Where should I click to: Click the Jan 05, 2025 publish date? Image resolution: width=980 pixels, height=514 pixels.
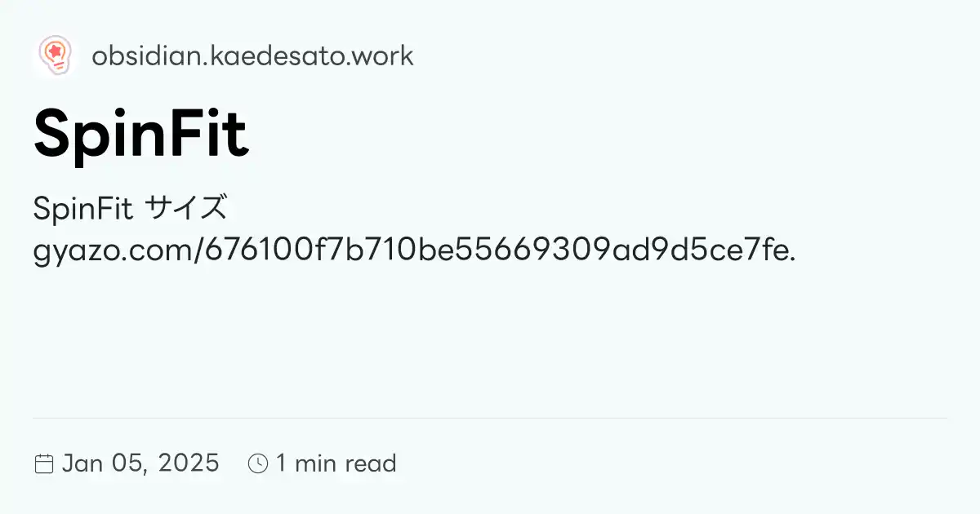140,463
